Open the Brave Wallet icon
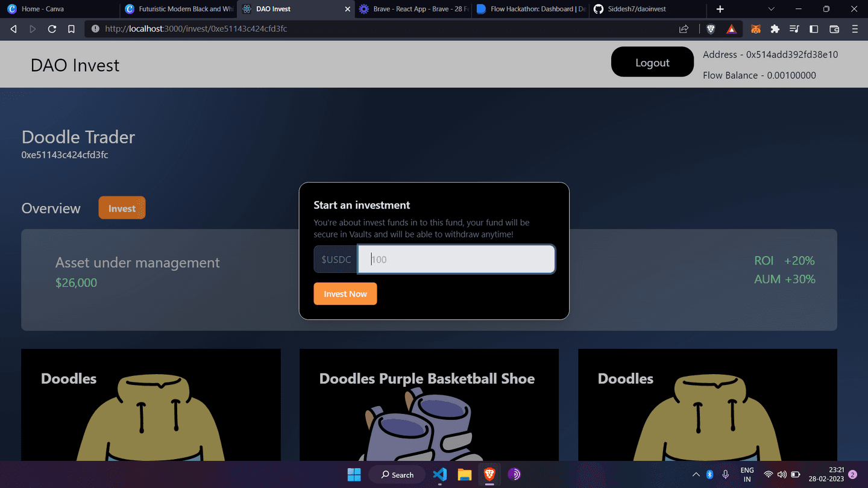Image resolution: width=868 pixels, height=488 pixels. [834, 29]
